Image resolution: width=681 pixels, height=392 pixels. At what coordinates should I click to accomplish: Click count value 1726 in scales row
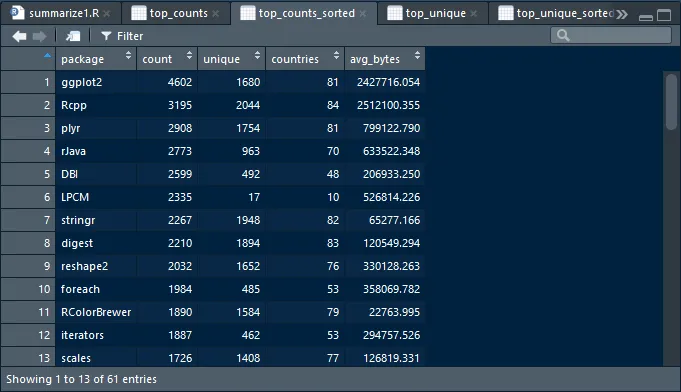(180, 358)
